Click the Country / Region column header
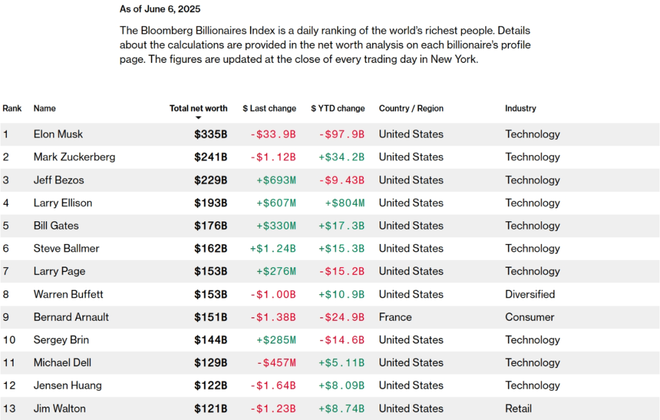 click(x=411, y=108)
